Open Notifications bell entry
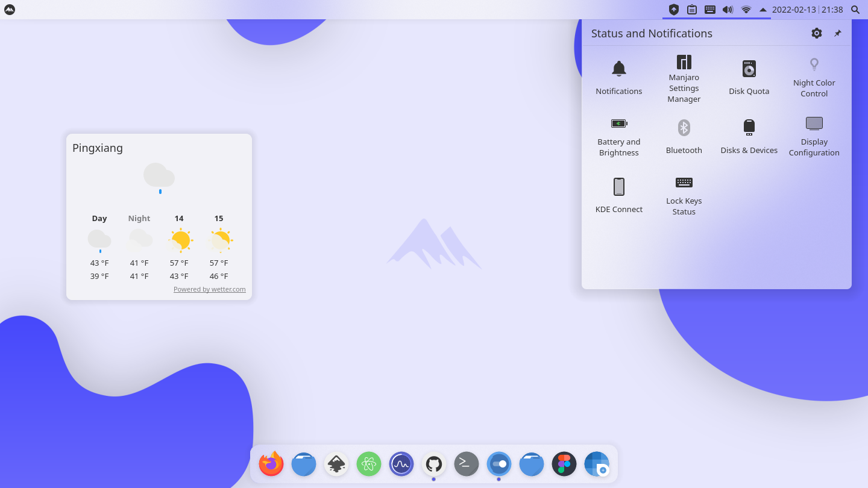 coord(619,77)
